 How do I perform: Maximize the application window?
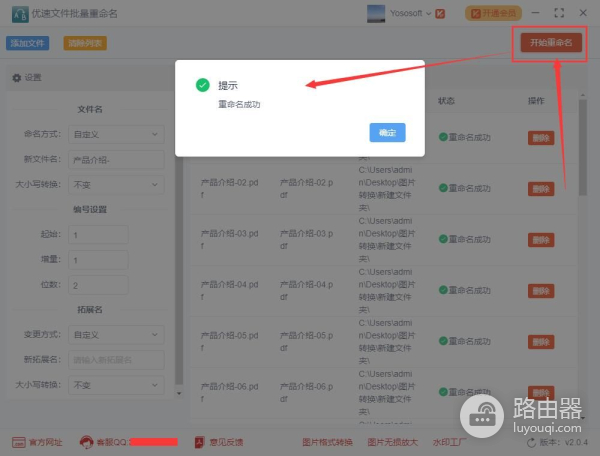coord(559,13)
